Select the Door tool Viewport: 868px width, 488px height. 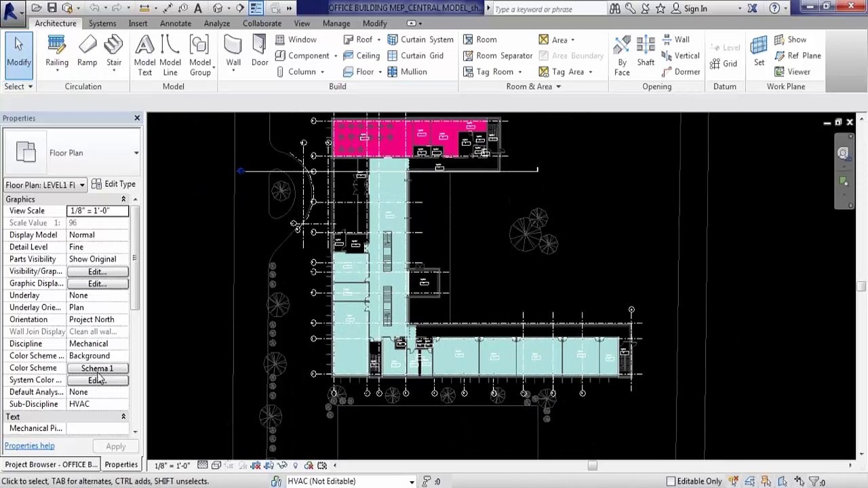pyautogui.click(x=260, y=52)
